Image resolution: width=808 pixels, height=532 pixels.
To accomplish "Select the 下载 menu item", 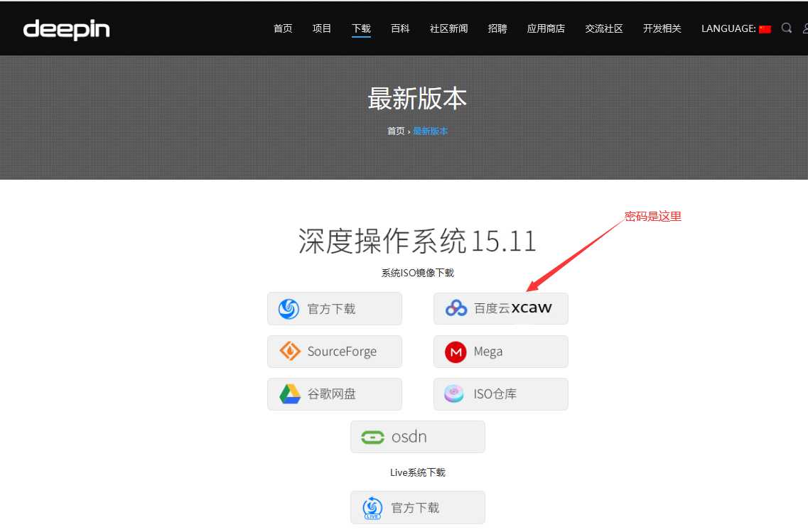I will 361,28.
